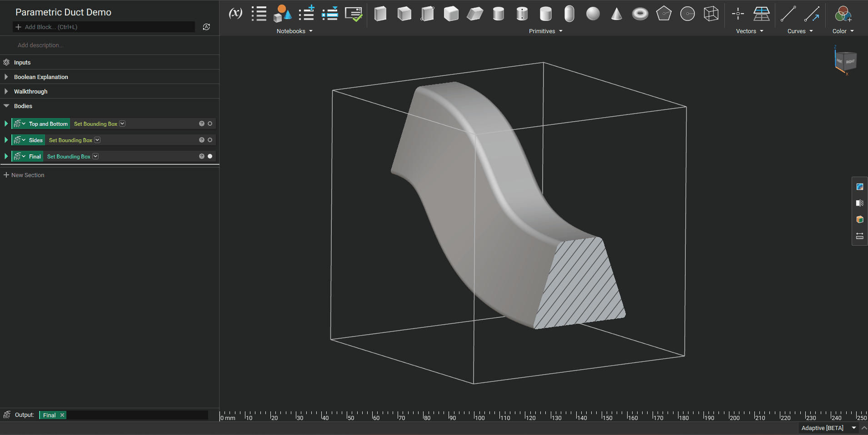The image size is (868, 435).
Task: Click the first blue icon in right panel
Action: (860, 187)
